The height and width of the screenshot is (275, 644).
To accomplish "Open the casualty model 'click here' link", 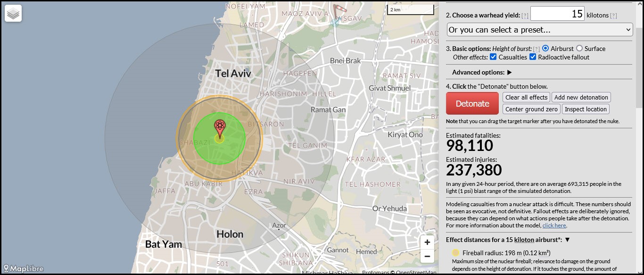I will (x=554, y=225).
